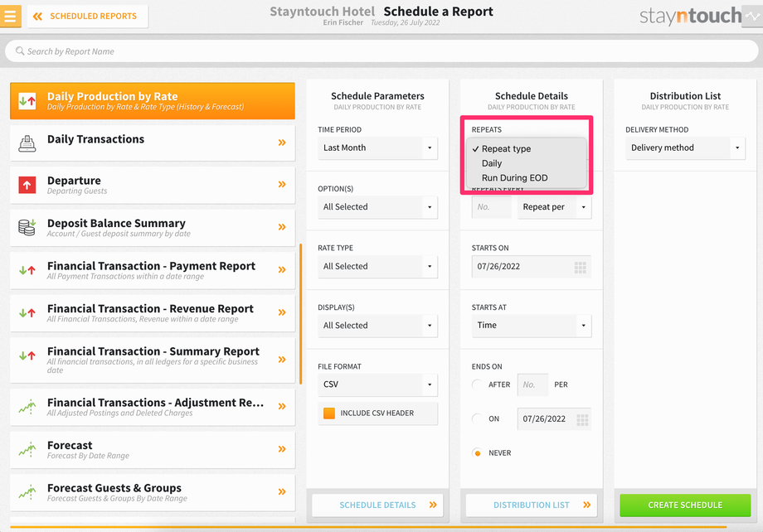Open Financial Transaction Summary Report chevron
Screen dimensions: 763x532
point(282,360)
